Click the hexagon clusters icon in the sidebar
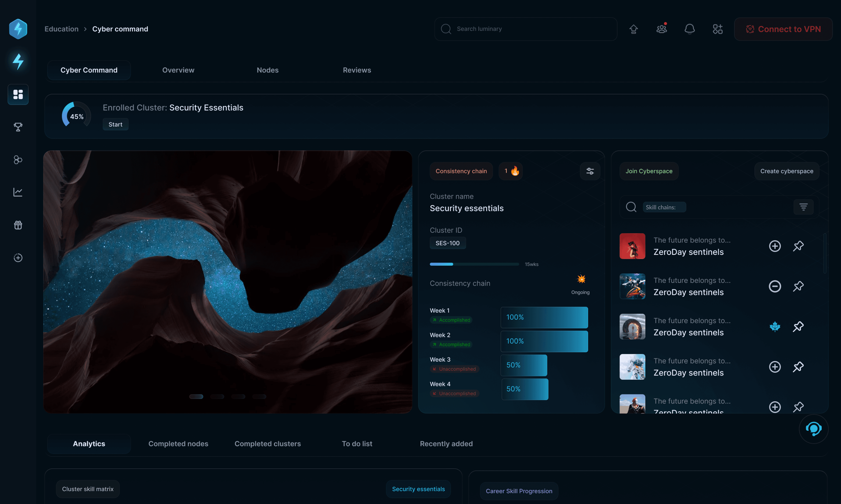Image resolution: width=841 pixels, height=504 pixels. click(18, 160)
